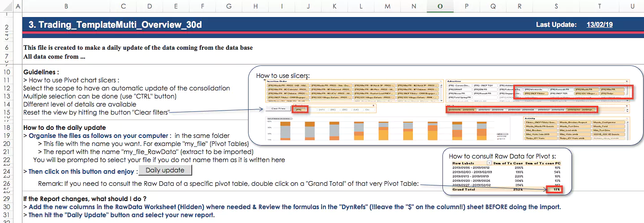644x223 pixels.
Task: Click the red-boxed 17% Grand Total cell
Action: pyautogui.click(x=554, y=190)
